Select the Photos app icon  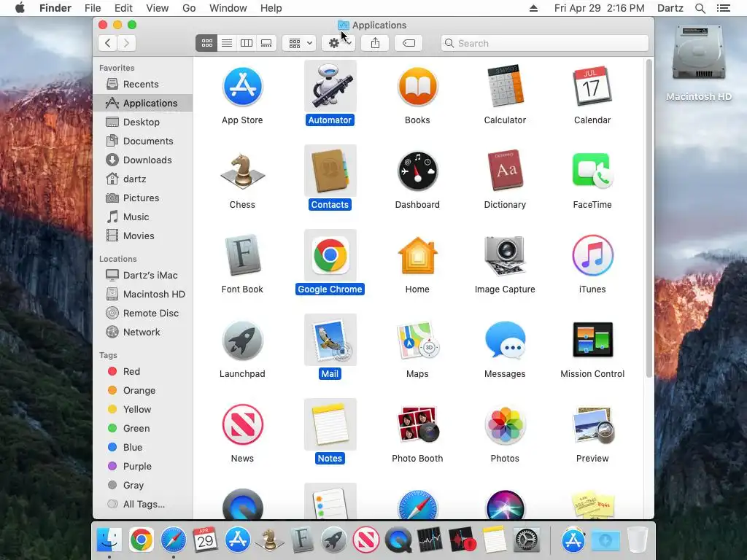click(505, 425)
